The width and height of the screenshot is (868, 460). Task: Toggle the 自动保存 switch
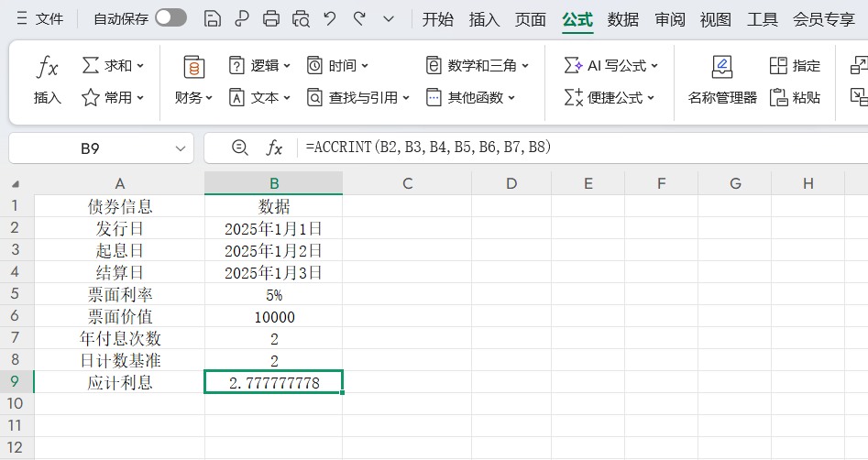pos(170,18)
